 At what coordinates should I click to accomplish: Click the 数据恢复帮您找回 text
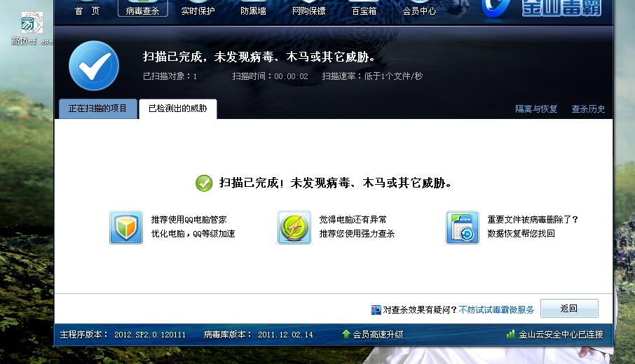point(521,233)
